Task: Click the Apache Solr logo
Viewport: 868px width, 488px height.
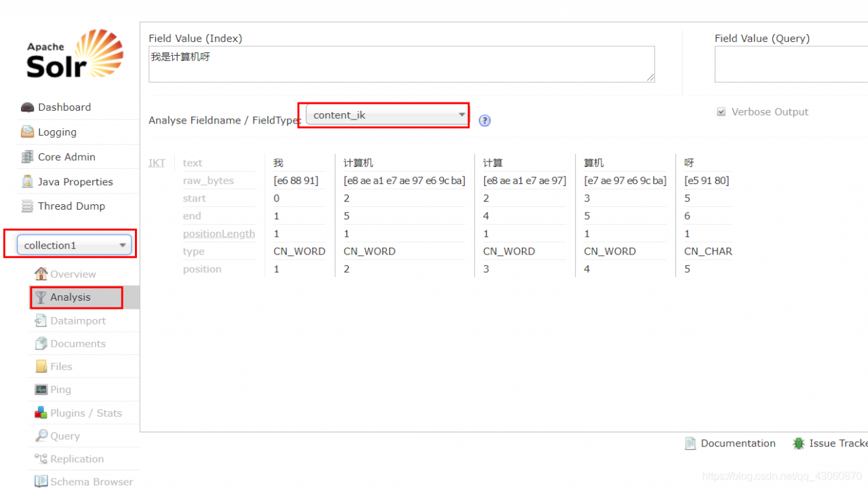Action: click(75, 54)
